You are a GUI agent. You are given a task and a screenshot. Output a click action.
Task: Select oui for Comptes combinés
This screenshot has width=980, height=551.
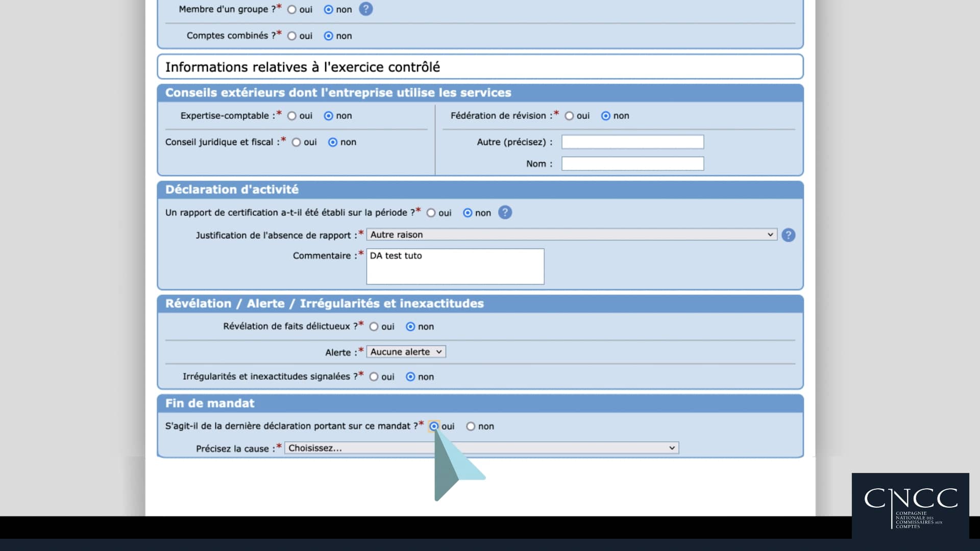[291, 36]
